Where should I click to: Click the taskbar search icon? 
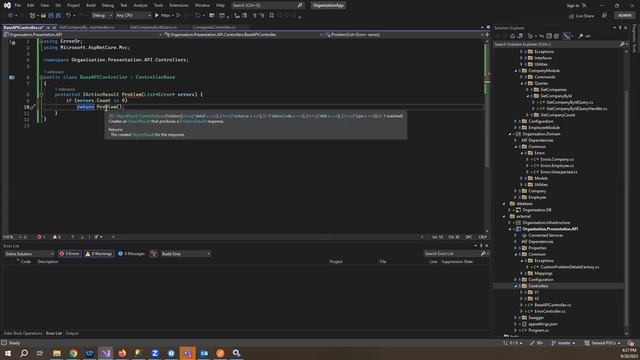(x=24, y=353)
